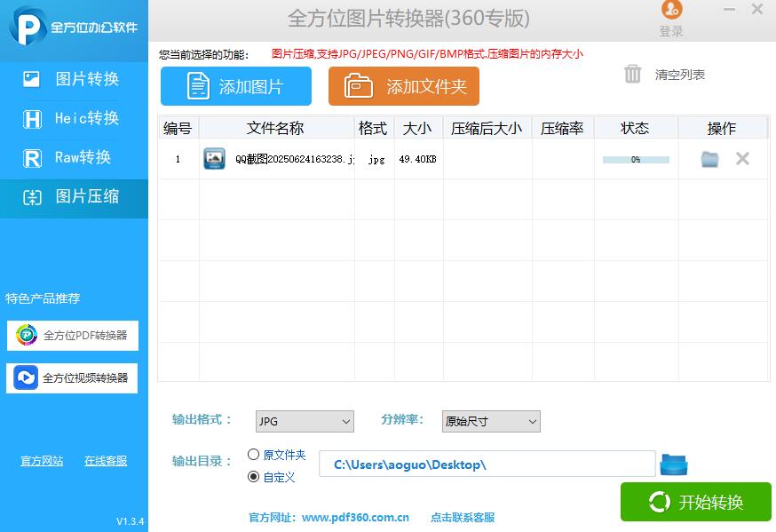Open the www.pdf360.com.cn link
Screen dimensions: 776x532
355,517
